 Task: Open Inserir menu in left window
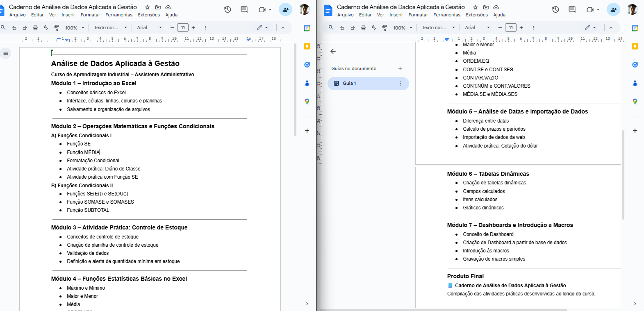[68, 15]
